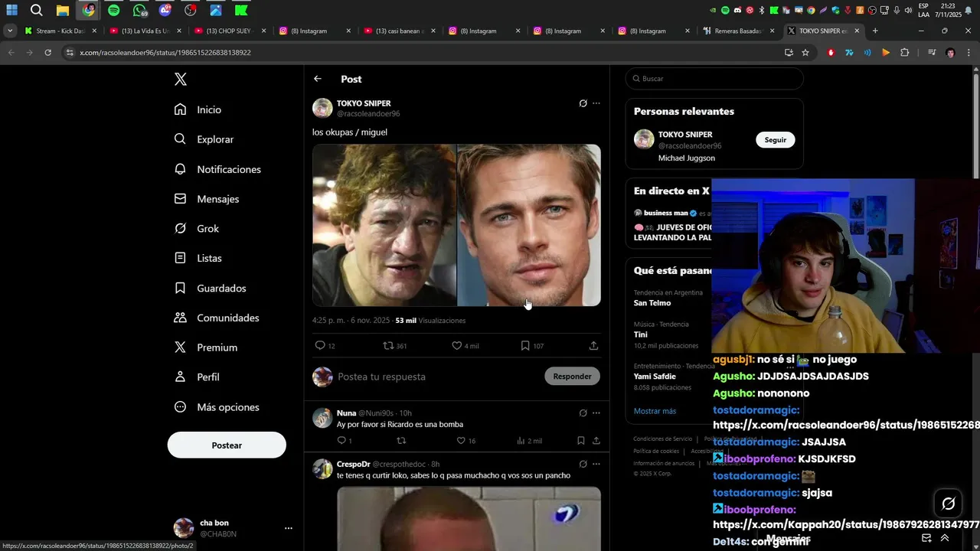The height and width of the screenshot is (551, 980).
Task: Follow TOKYO SNIPER with Seguir button
Action: pos(776,140)
